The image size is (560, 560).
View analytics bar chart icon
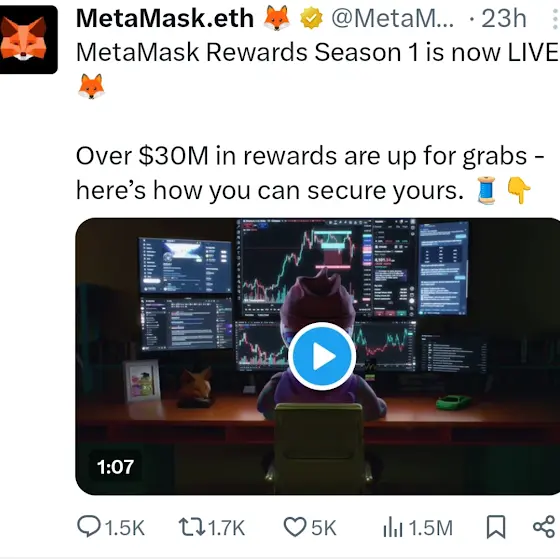pos(393,527)
